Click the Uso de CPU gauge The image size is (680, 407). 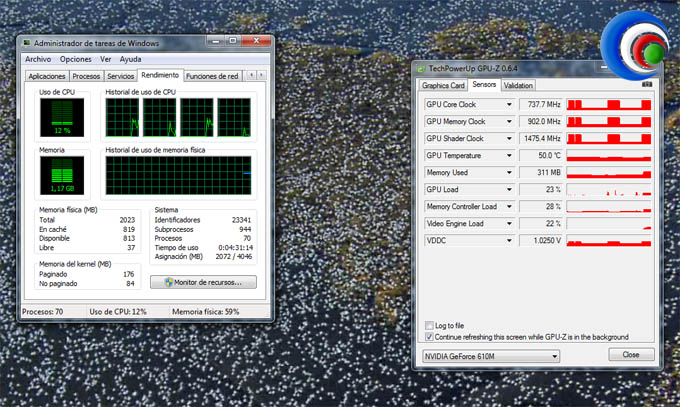click(x=62, y=117)
